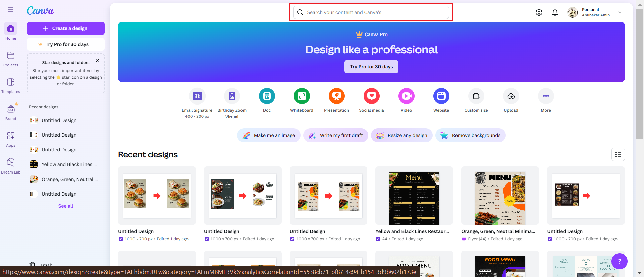This screenshot has height=277, width=644.
Task: Open the Yellow and Black Lines Restaurant thumbnail
Action: point(414,196)
